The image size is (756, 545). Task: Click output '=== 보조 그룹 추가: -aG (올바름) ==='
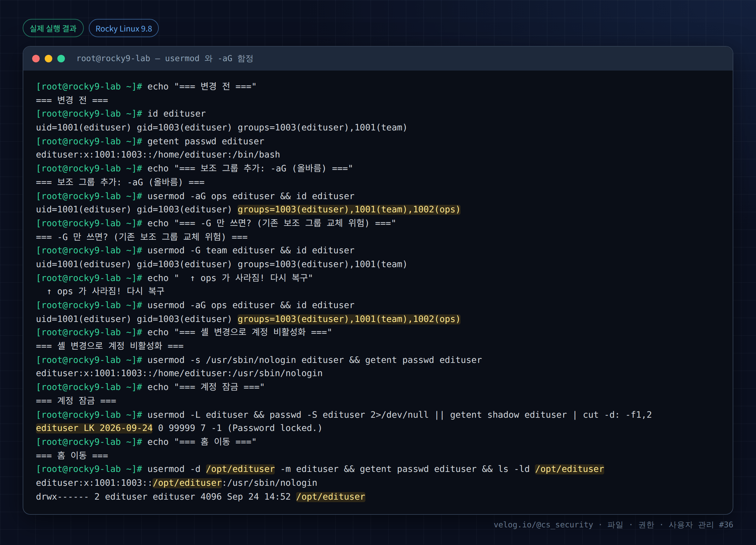(x=120, y=182)
